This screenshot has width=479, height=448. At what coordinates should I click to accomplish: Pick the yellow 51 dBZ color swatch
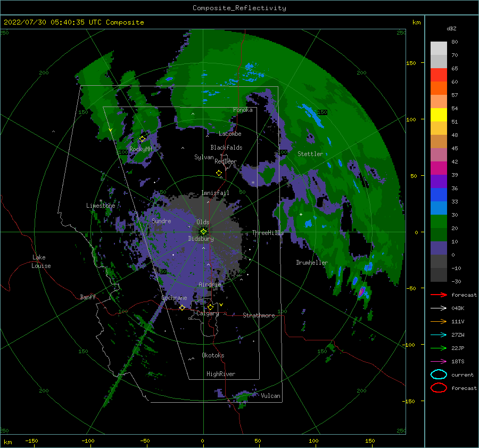[439, 115]
